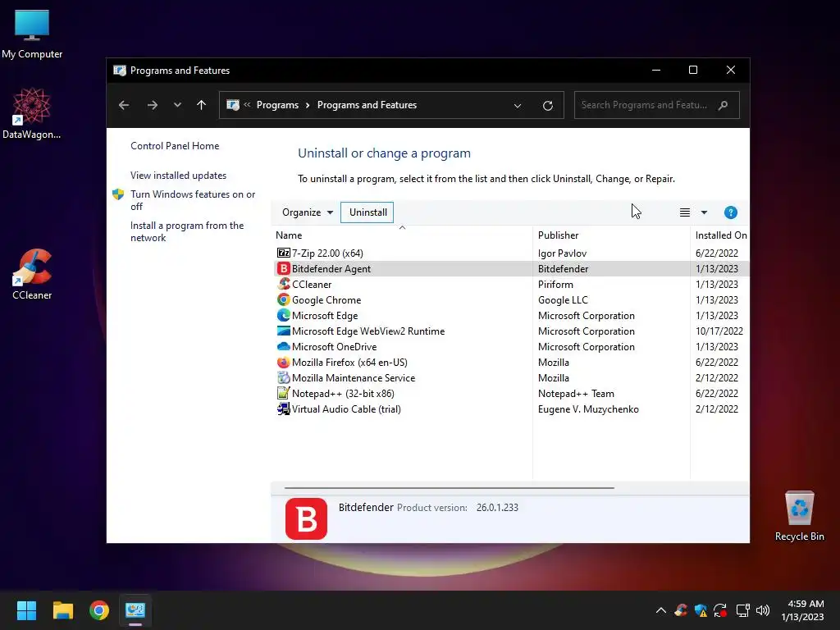Click the Bitdefender Agent list icon
The image size is (840, 630).
tap(283, 268)
